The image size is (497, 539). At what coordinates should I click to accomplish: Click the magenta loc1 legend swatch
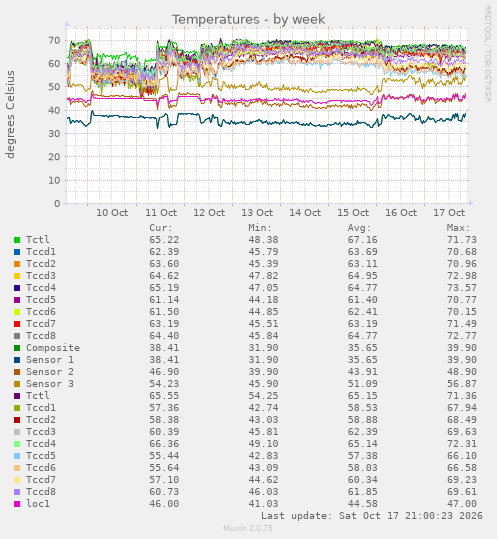17,504
